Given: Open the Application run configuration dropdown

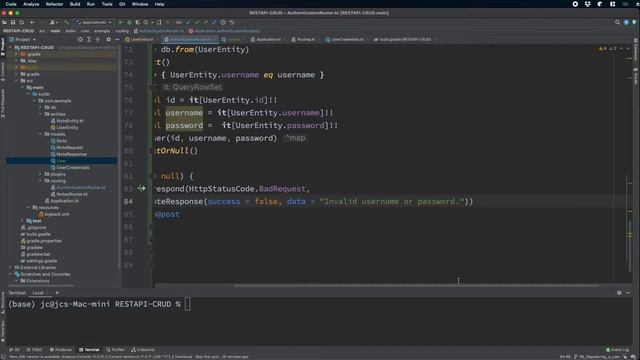Looking at the screenshot, I should (x=94, y=22).
